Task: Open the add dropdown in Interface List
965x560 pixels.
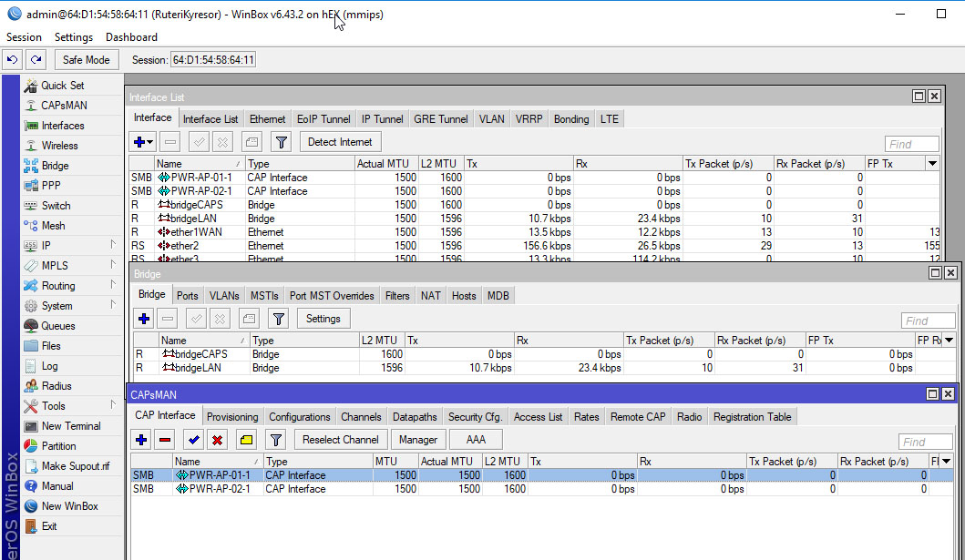Action: pyautogui.click(x=143, y=142)
